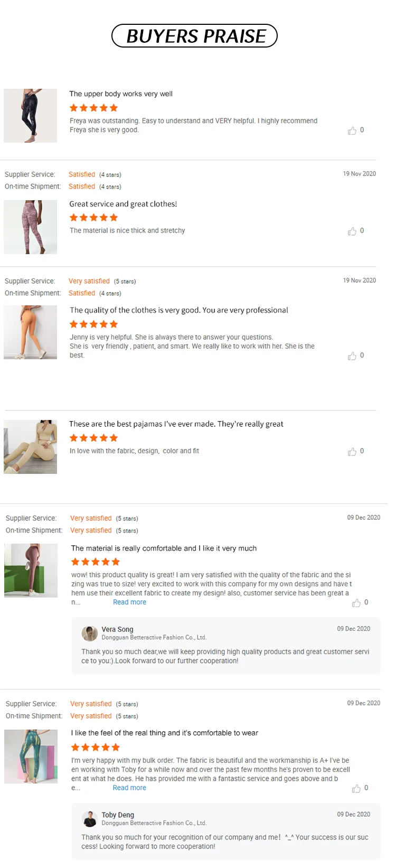The image size is (396, 868).
Task: Expand 'wow! this product quality' review with Read more
Action: [129, 602]
